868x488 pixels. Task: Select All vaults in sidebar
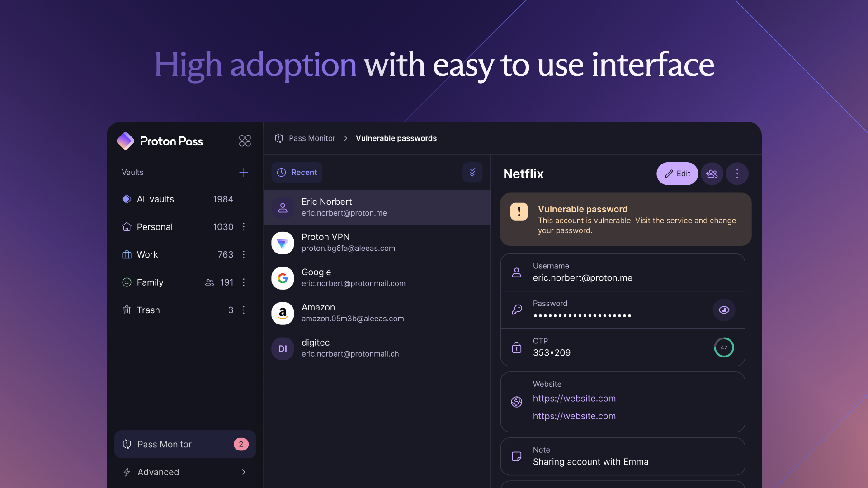(156, 199)
